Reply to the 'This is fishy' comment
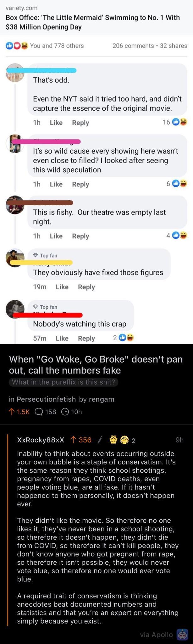193x644 pixels. 80,236
